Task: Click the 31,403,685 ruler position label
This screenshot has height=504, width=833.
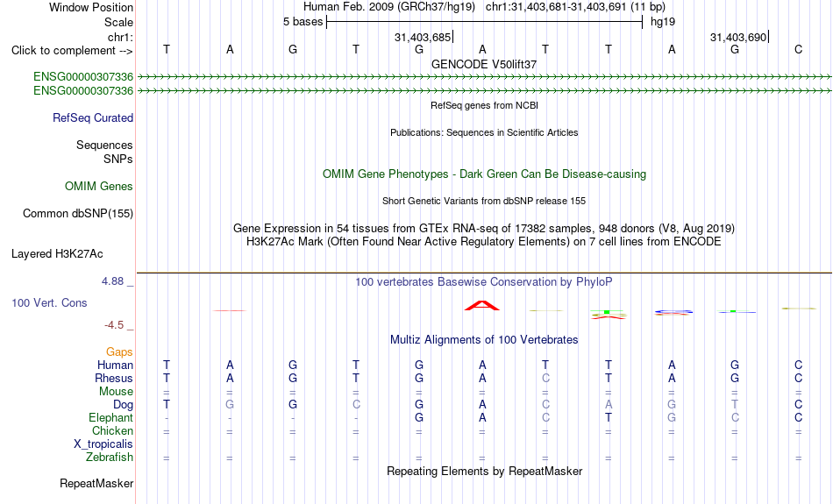Action: tap(423, 37)
